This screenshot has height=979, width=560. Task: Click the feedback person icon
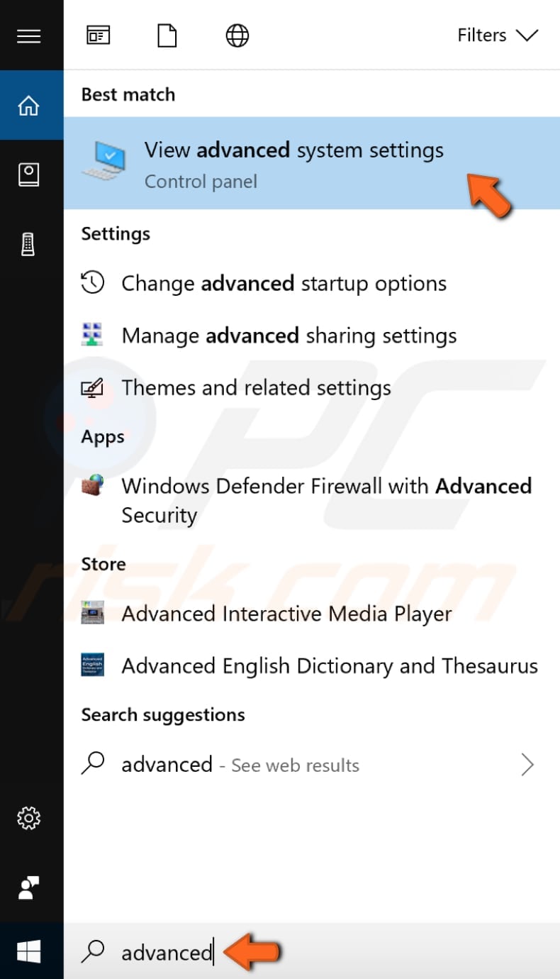click(29, 887)
